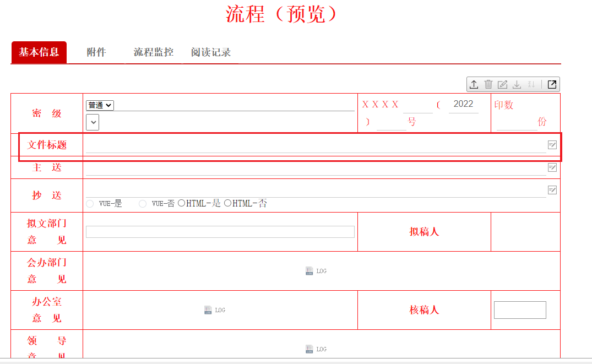Open in new window icon

(552, 84)
